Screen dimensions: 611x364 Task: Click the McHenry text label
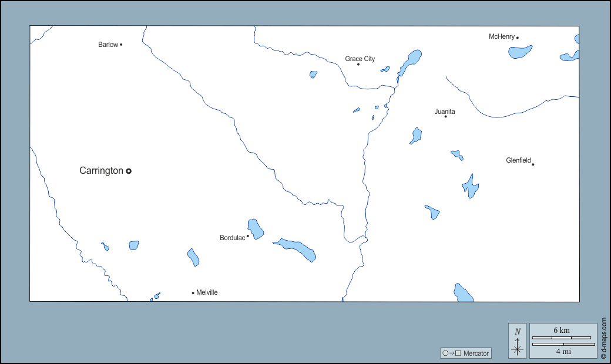click(502, 36)
